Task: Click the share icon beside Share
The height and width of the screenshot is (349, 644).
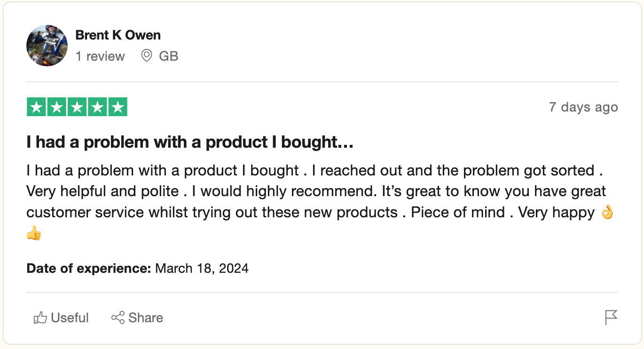Action: (118, 318)
